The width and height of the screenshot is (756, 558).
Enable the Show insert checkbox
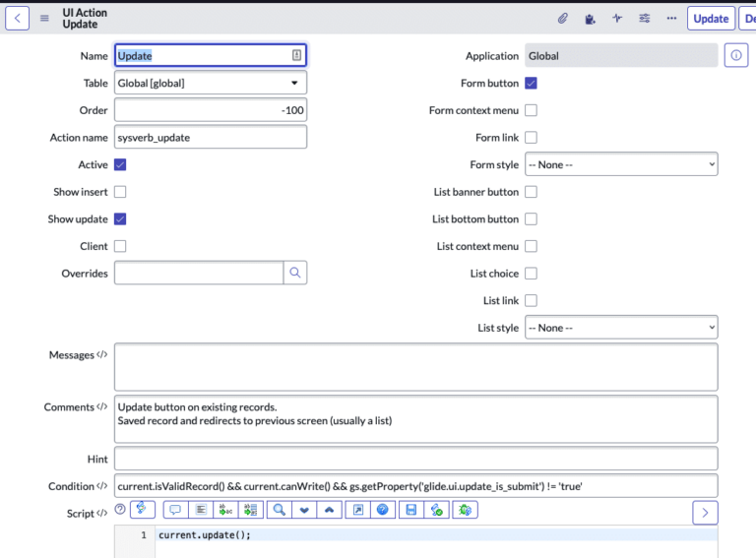[120, 192]
